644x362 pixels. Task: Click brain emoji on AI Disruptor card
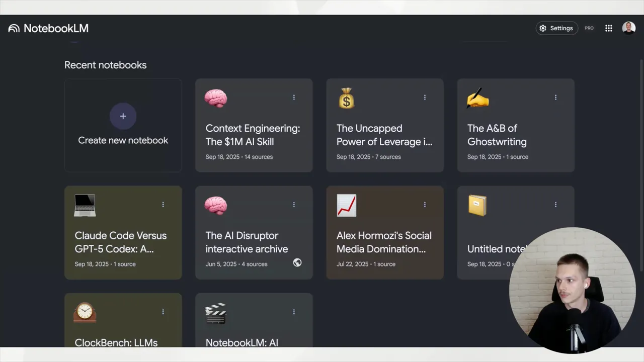point(216,205)
